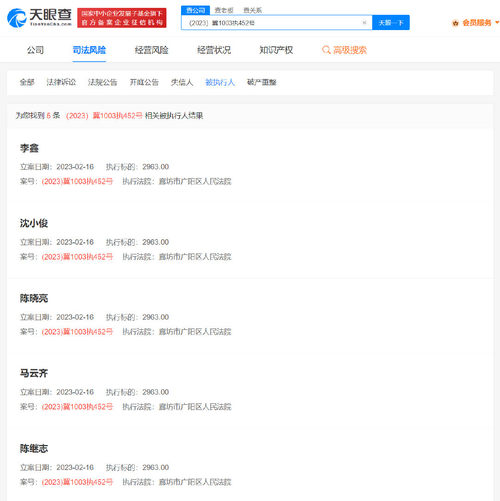Open the 知识产权 tab

point(276,50)
